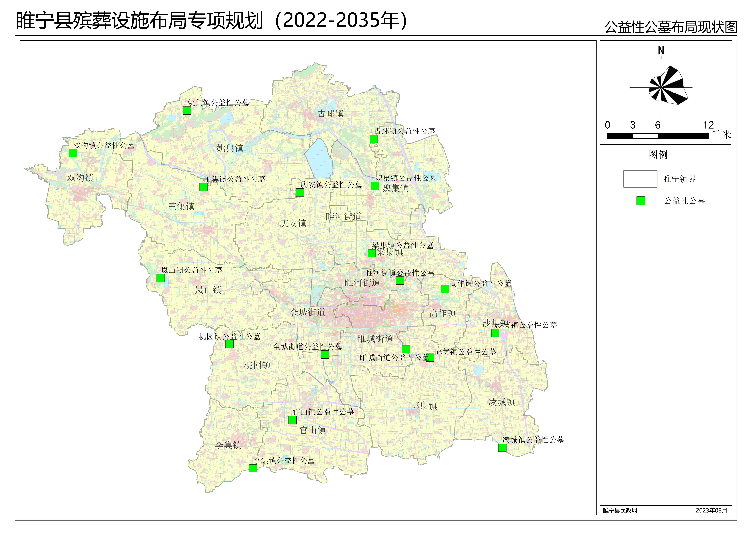Click the 魏集镇 town label

click(396, 188)
